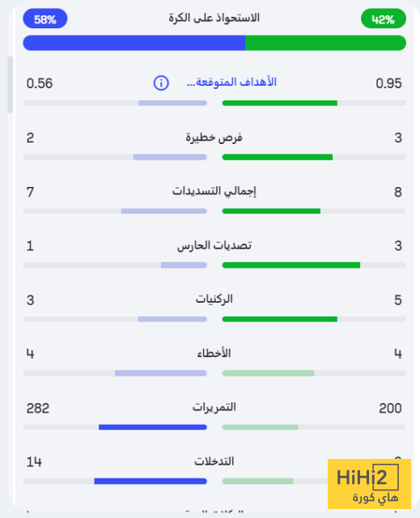Viewport: 420px width, 518px height.
Task: Click the تصديات الحارس stat label
Action: pyautogui.click(x=214, y=245)
